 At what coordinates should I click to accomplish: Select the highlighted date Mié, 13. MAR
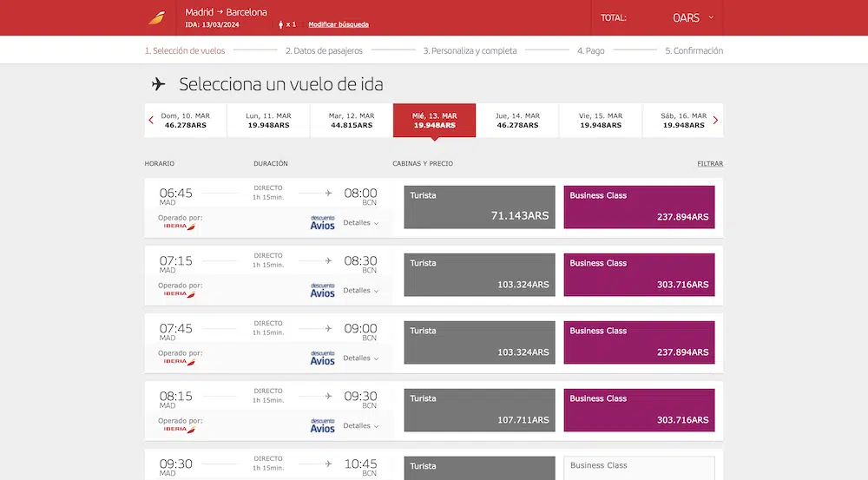click(435, 120)
